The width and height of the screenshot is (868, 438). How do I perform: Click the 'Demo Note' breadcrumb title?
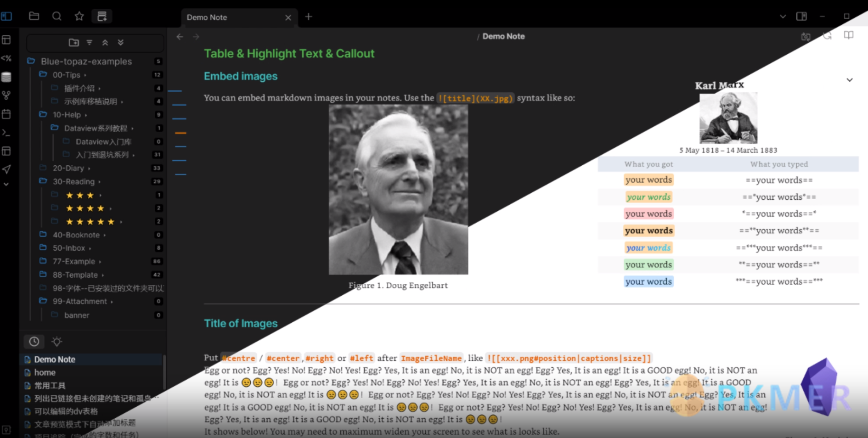point(503,36)
